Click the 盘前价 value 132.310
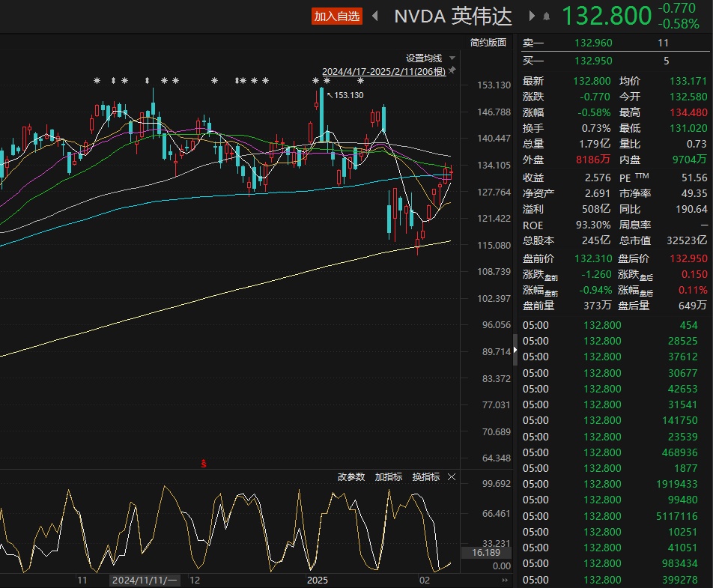 tap(593, 258)
